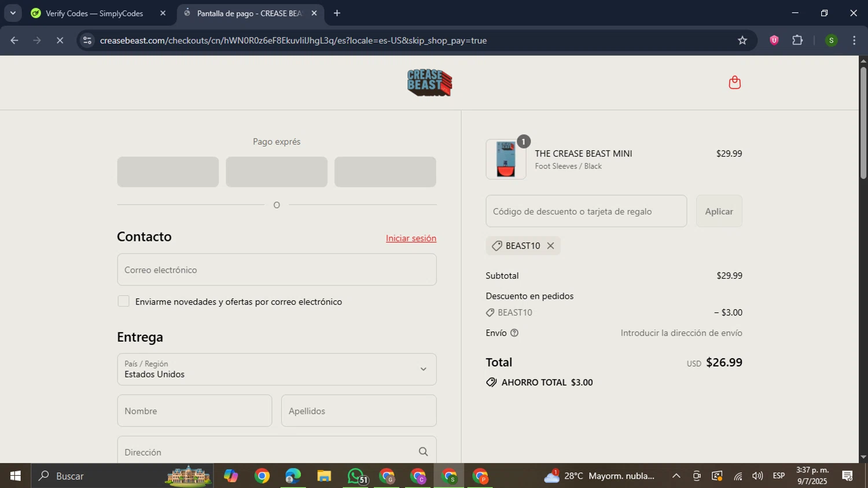Open the volume speaker icon
Screen dimensions: 868x488
[757, 476]
